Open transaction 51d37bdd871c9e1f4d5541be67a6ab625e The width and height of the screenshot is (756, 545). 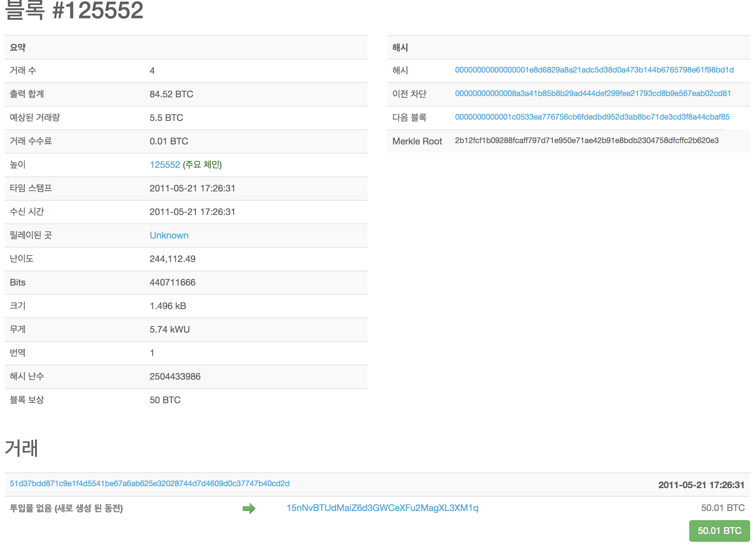[149, 484]
